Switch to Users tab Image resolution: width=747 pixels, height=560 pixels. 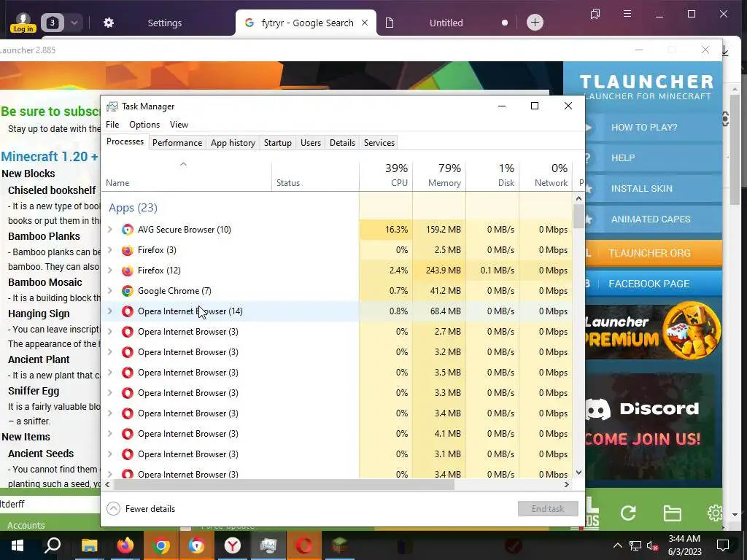(x=311, y=143)
